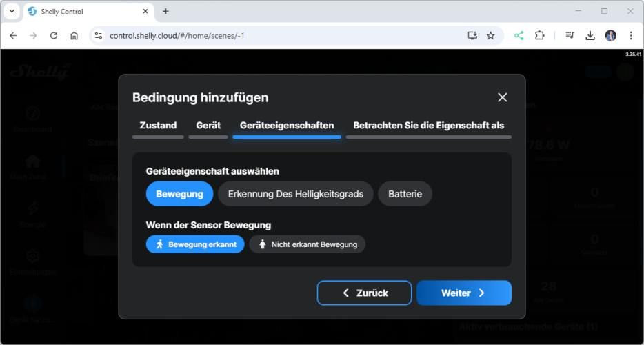This screenshot has width=644, height=345.
Task: Pick the Bewegung erkannt option
Action: (x=195, y=244)
